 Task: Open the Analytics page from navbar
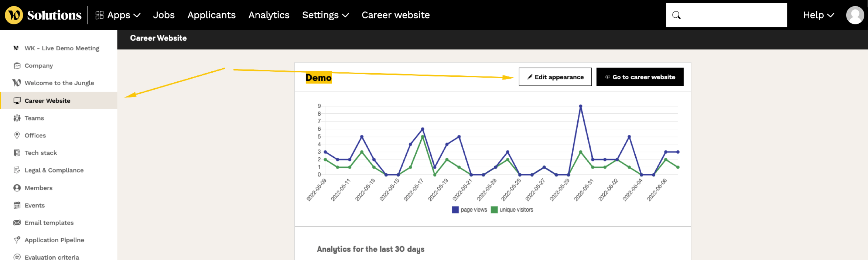pyautogui.click(x=269, y=15)
